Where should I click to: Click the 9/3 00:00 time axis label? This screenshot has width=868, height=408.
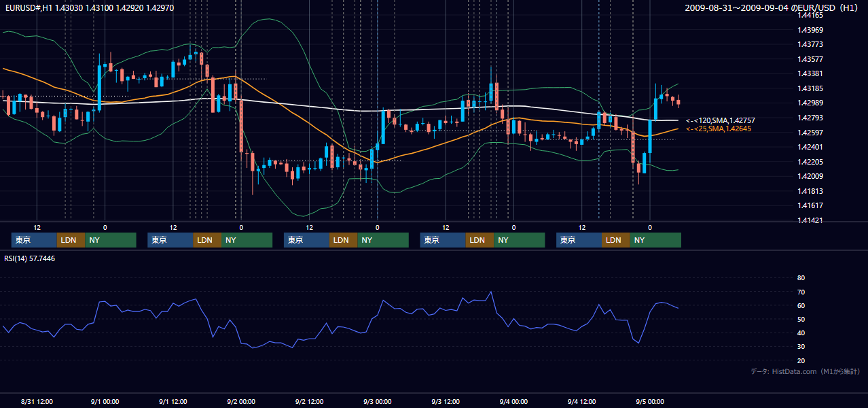[377, 402]
